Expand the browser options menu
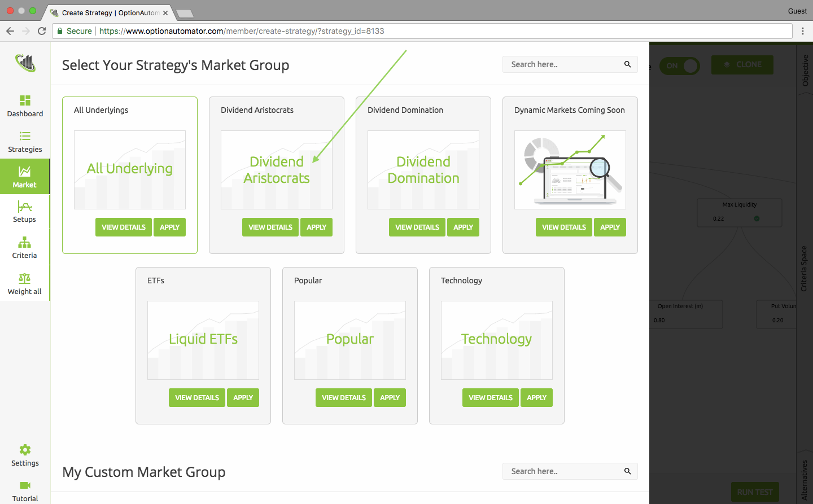Screen dimensions: 813x504 (803, 31)
